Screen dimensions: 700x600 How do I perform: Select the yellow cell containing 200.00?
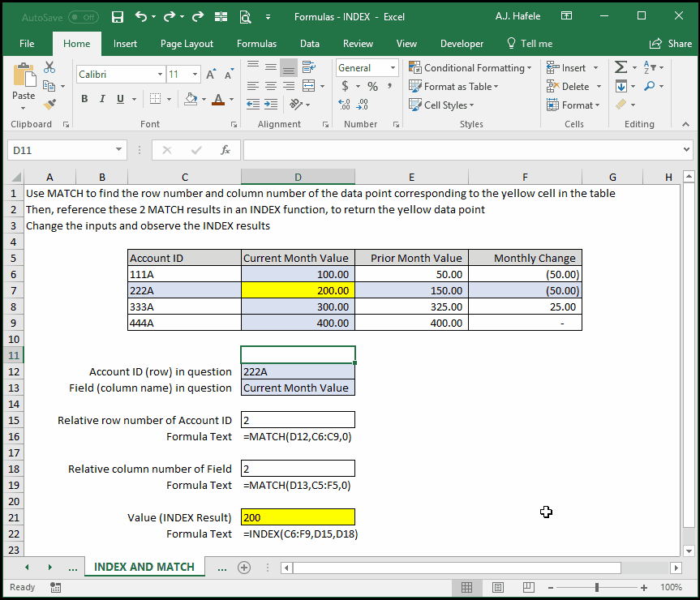point(298,290)
